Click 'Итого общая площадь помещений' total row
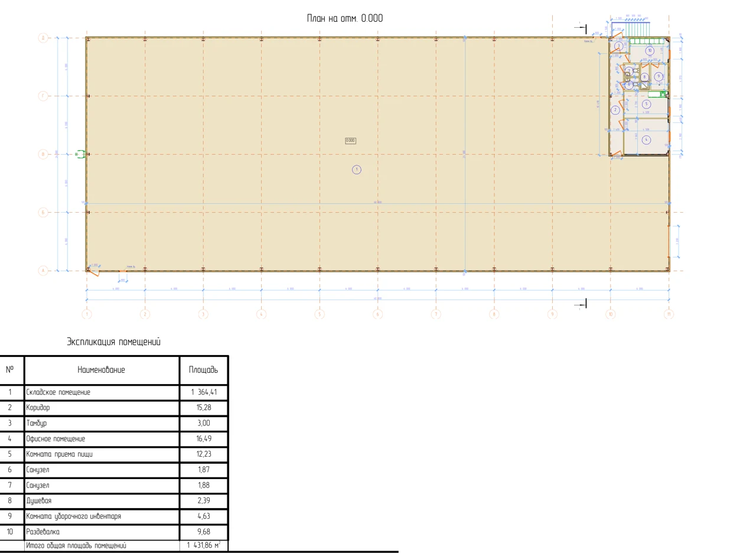 click(76, 546)
